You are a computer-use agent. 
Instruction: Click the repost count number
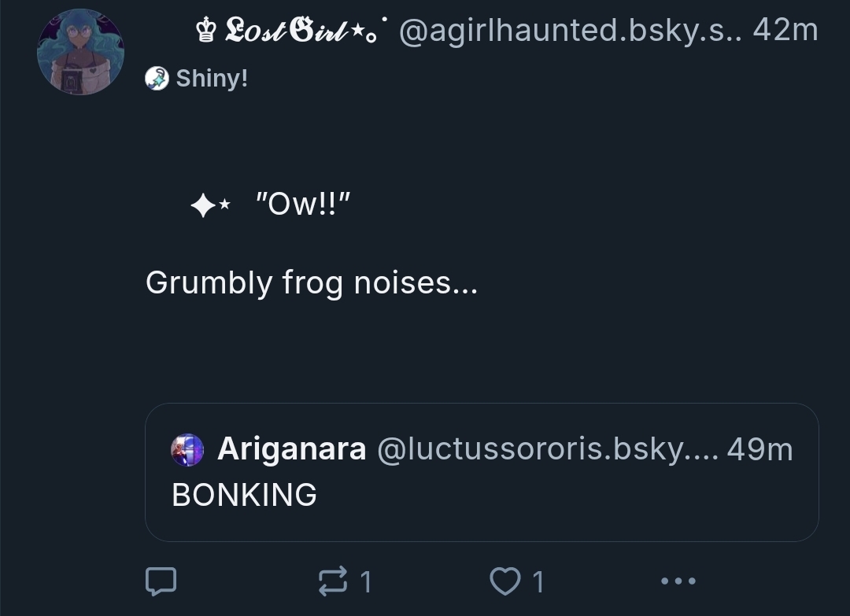[365, 582]
